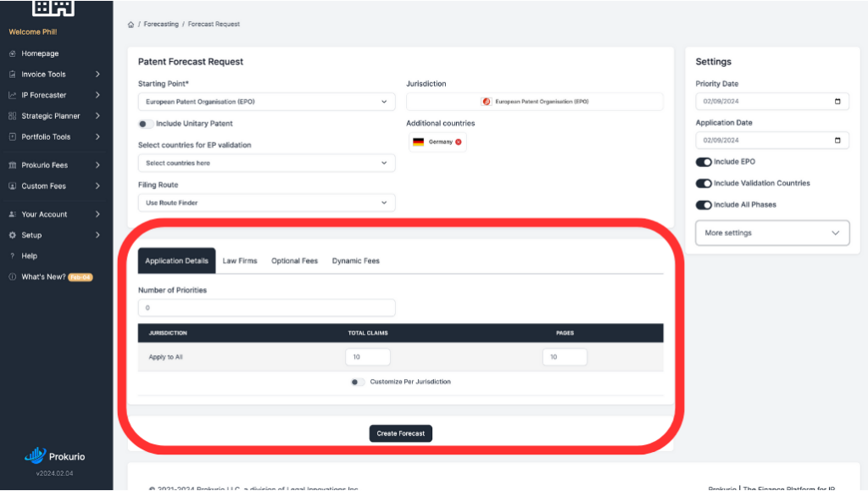This screenshot has height=491, width=868.
Task: Switch to the Dynamic Fees tab
Action: 356,260
